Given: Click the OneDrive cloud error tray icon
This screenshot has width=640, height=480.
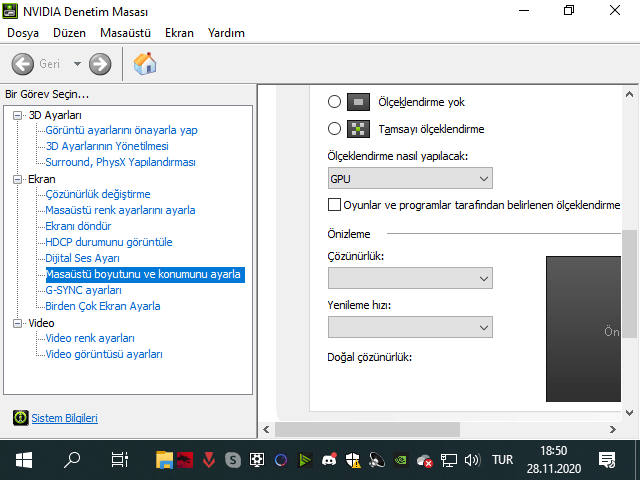Looking at the screenshot, I should coord(424,460).
